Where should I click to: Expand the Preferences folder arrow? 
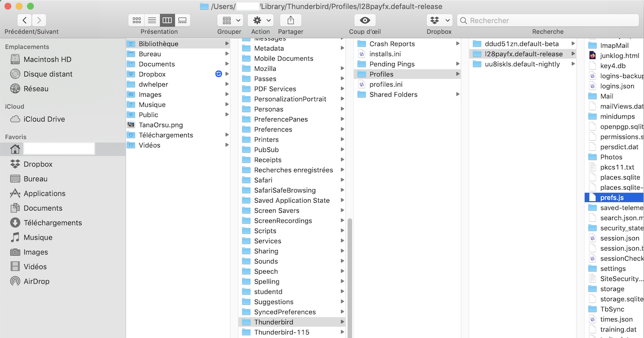342,130
